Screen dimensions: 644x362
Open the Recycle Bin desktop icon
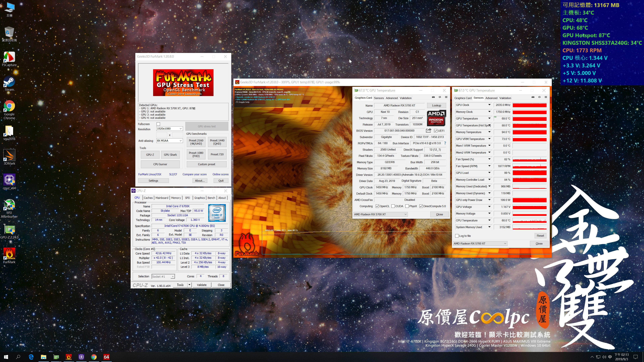tap(9, 34)
